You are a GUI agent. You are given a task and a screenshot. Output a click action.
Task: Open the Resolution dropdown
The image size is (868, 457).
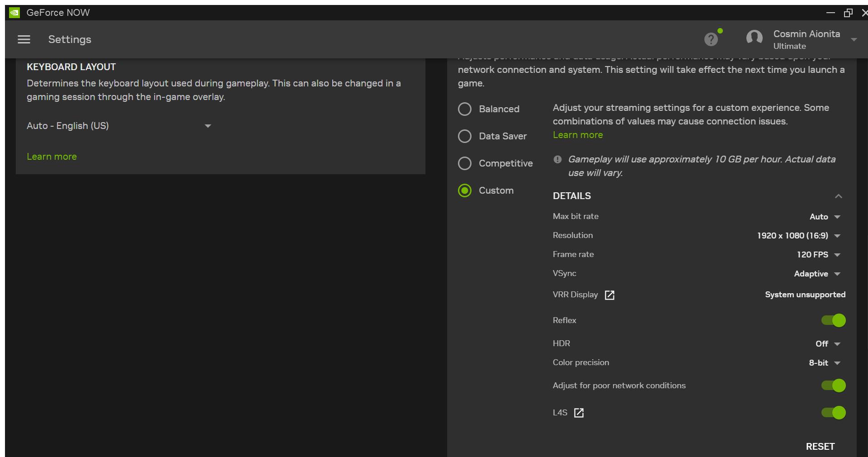[x=799, y=236]
